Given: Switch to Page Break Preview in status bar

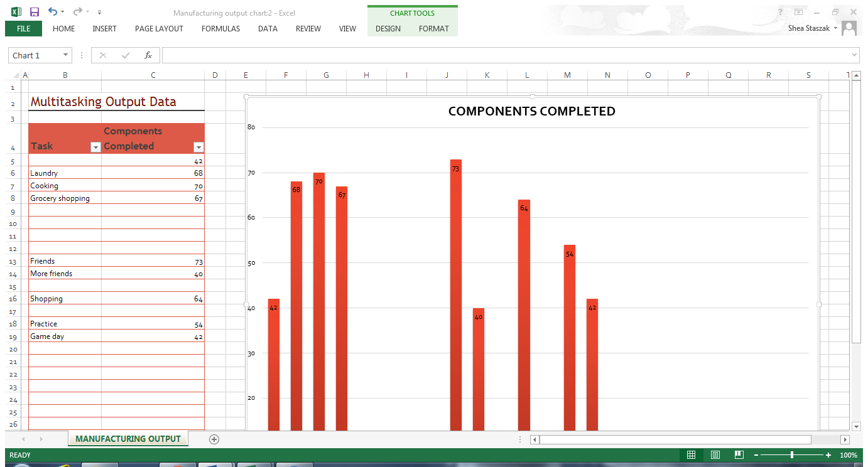Looking at the screenshot, I should 739,455.
